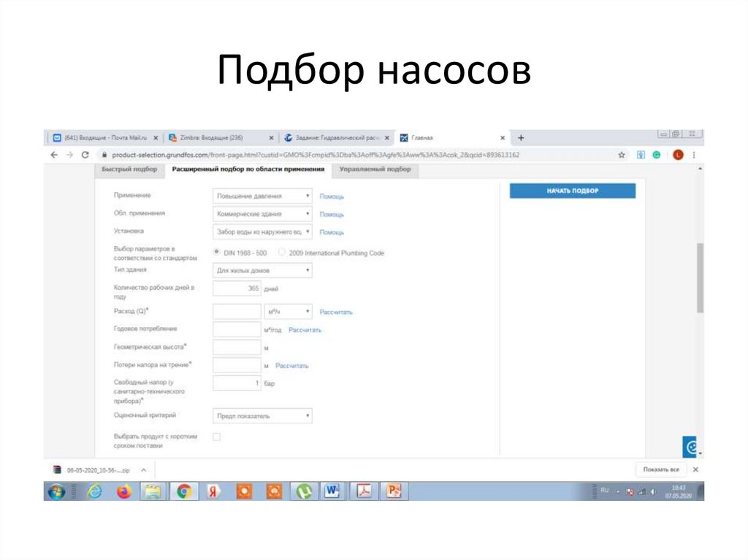
Task: Click the blue 'НАЧАТЬ ПОДБОР' button
Action: tap(572, 190)
